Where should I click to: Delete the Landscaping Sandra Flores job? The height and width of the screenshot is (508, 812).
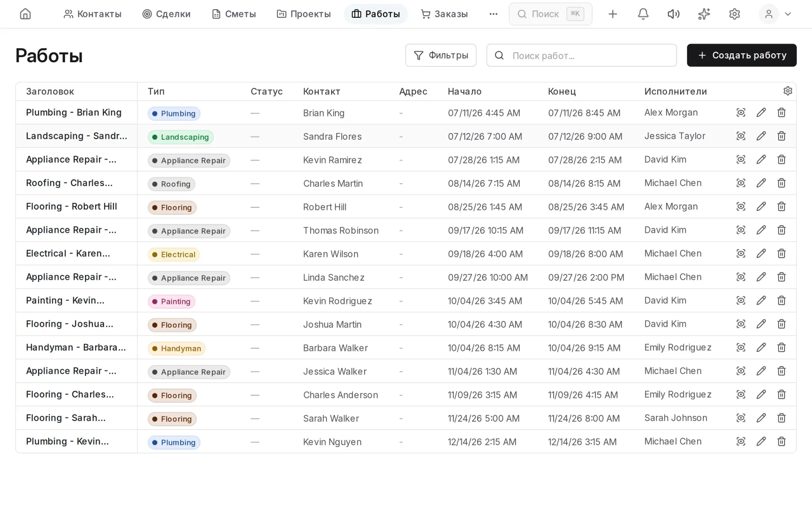pos(781,136)
